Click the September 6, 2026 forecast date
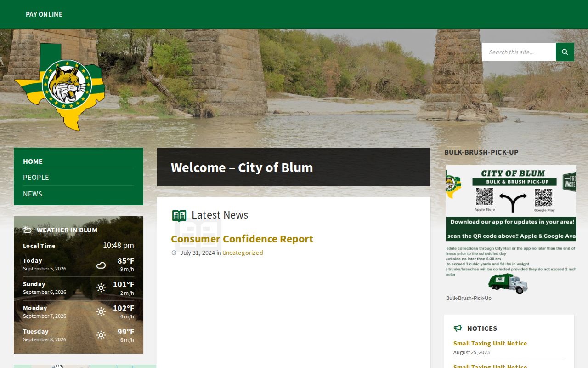 click(x=45, y=292)
